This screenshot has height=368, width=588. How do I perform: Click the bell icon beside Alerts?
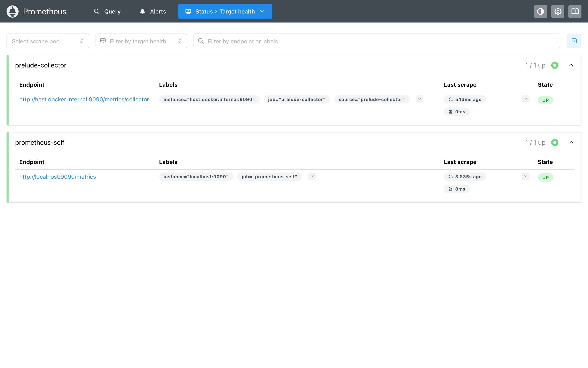pos(142,11)
